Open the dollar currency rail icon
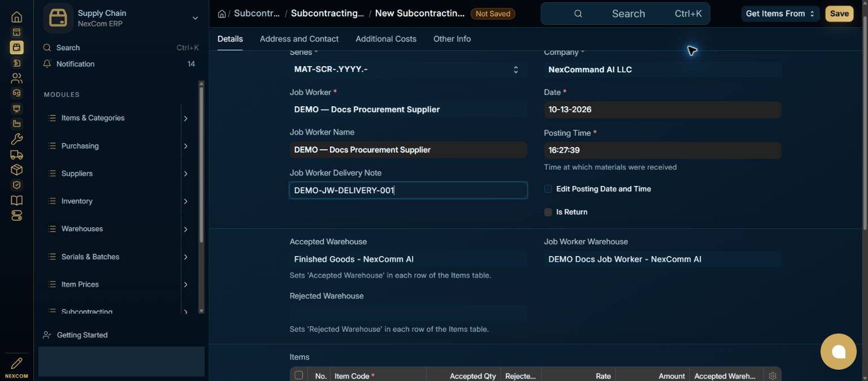Screen dimensions: 868x381 coord(16,63)
